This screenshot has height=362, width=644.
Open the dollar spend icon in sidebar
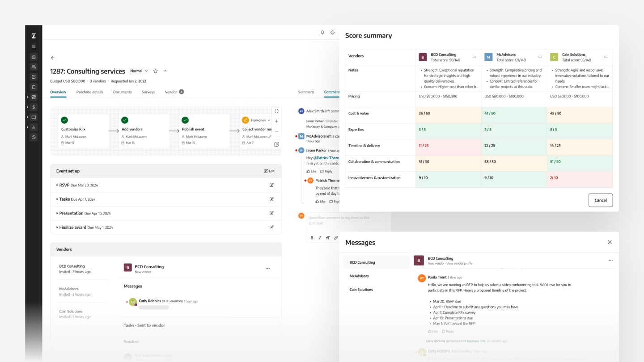click(x=34, y=107)
